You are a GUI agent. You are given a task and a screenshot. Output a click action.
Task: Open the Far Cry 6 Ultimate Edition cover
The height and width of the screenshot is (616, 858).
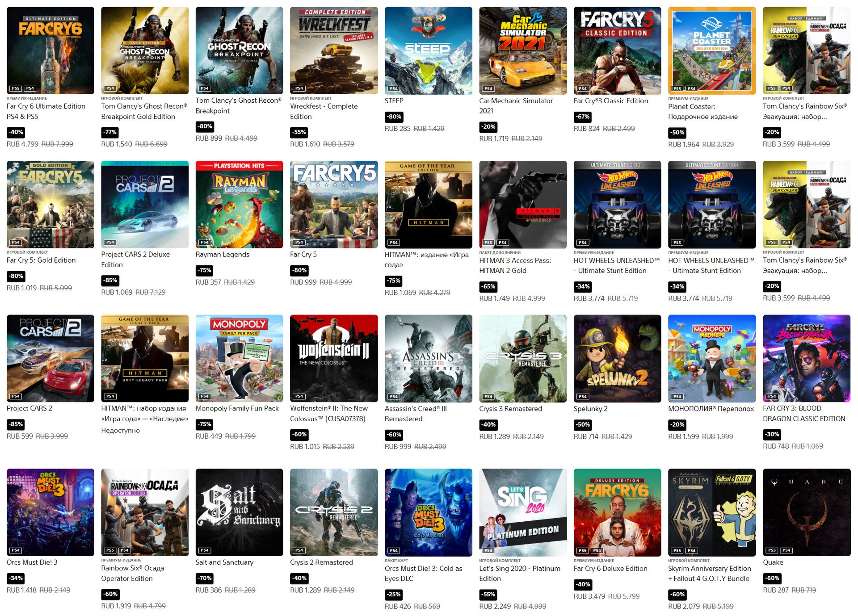coord(50,50)
